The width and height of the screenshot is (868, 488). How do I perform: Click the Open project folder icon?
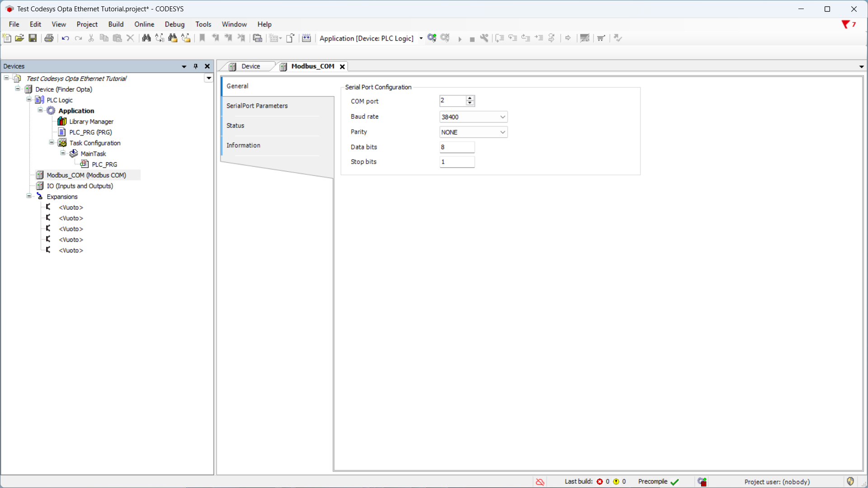[19, 38]
